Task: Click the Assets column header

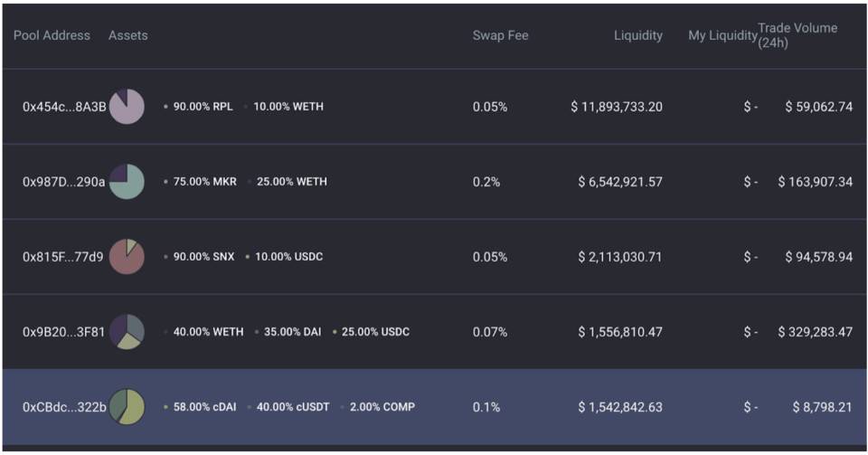Action: [127, 35]
